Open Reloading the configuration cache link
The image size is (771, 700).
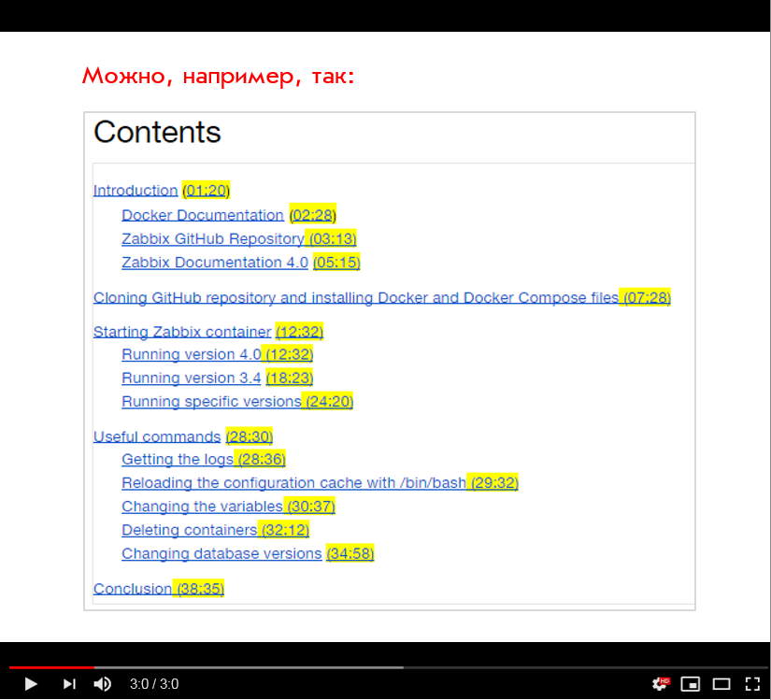point(293,483)
